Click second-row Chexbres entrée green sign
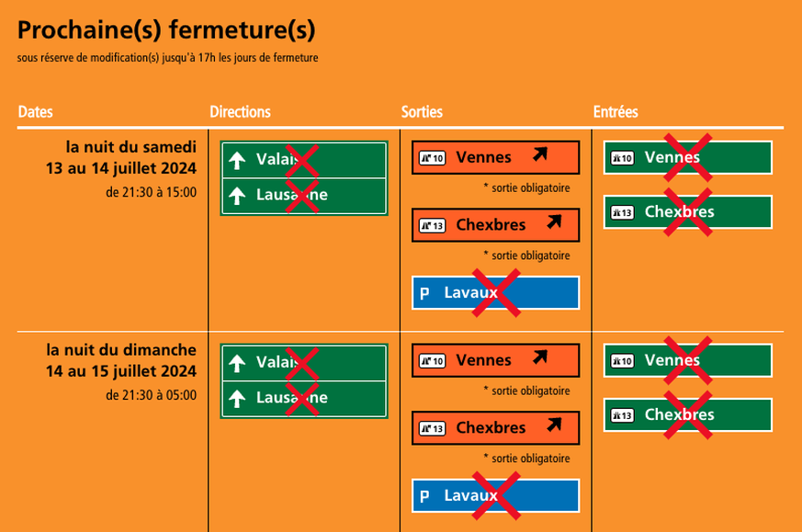 (x=687, y=415)
